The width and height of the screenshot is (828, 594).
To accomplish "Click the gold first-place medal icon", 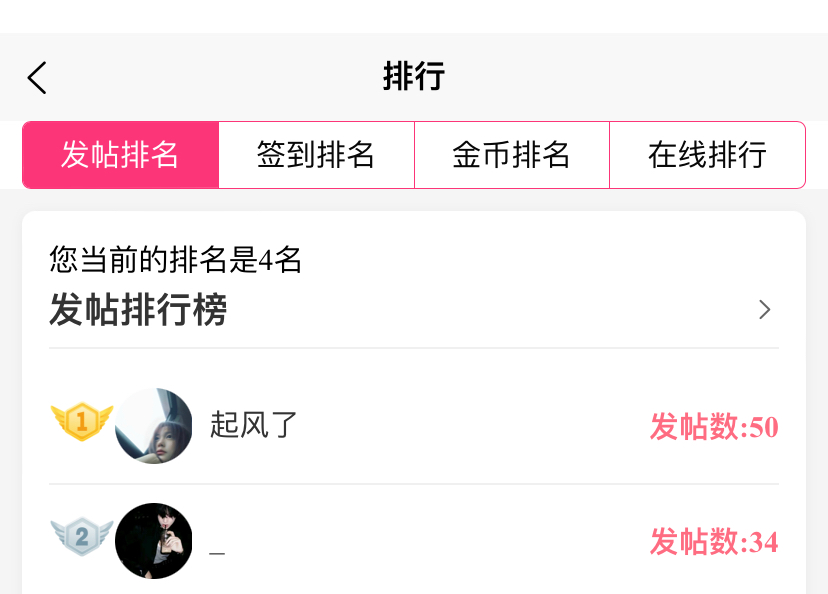I will coord(81,422).
